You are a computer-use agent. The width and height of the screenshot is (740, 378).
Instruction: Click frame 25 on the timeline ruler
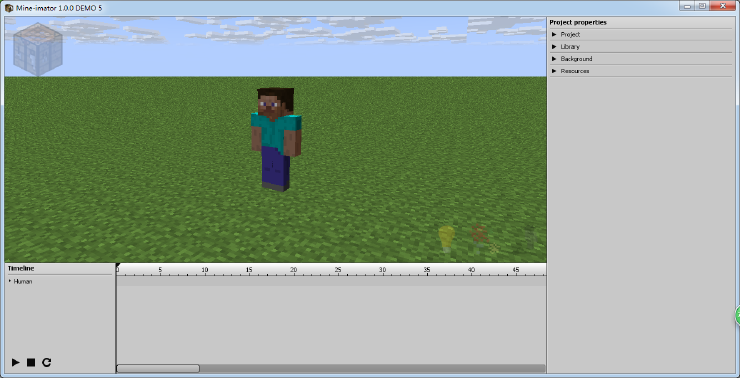338,270
